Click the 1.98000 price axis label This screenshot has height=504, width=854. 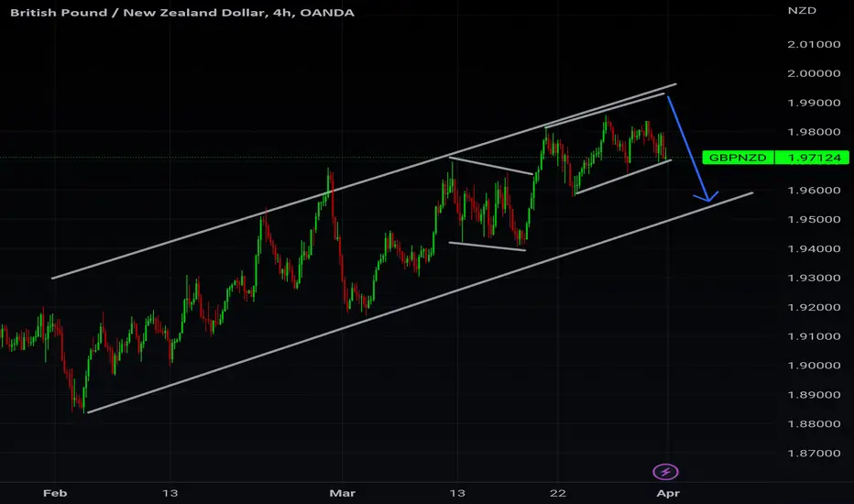tap(814, 132)
